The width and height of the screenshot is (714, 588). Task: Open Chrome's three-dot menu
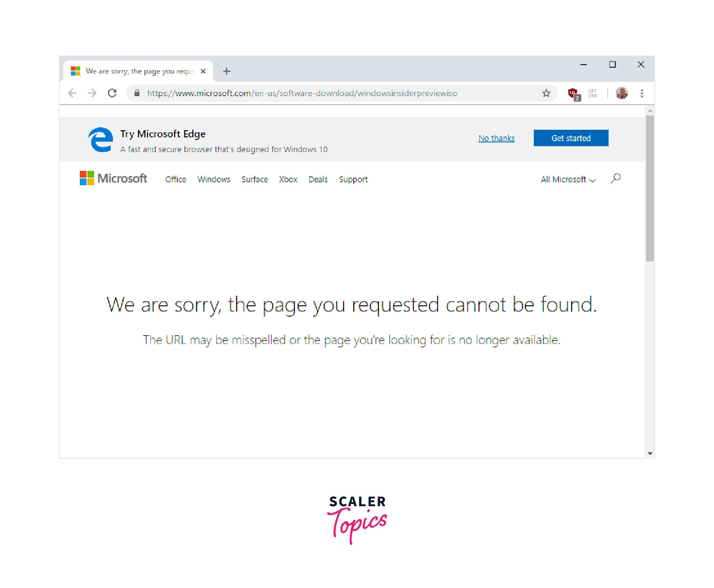click(x=642, y=93)
